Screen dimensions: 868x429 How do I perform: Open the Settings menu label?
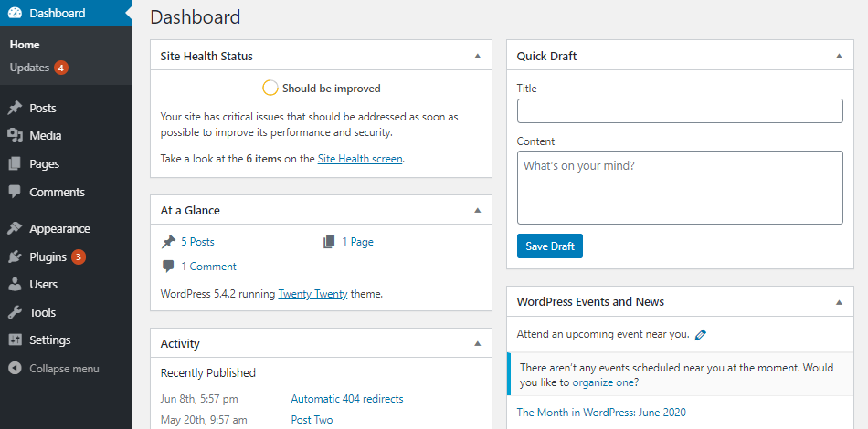click(x=50, y=340)
